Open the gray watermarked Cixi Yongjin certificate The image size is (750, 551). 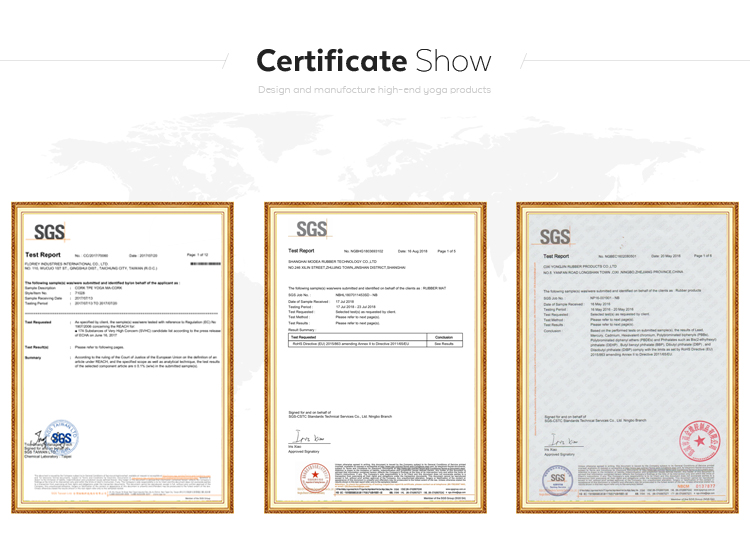pyautogui.click(x=628, y=358)
